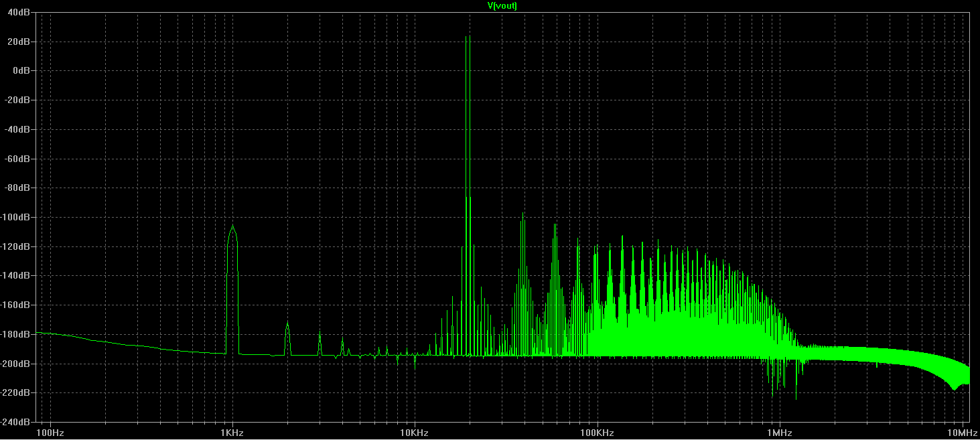Click the tall peak near 20KHz

468,194
